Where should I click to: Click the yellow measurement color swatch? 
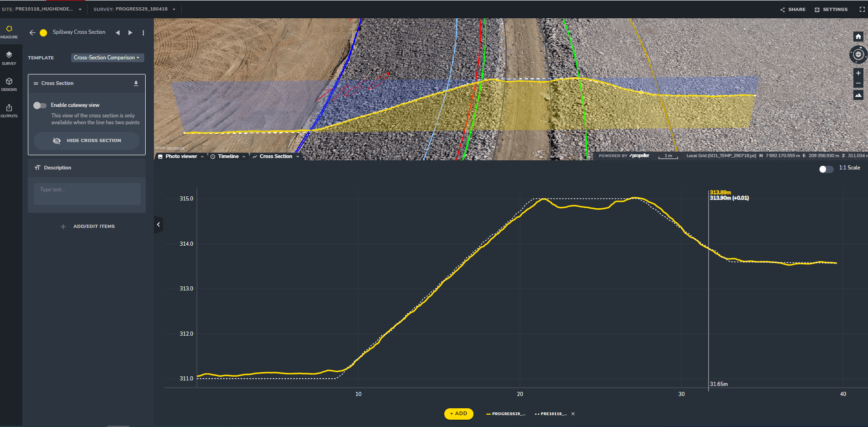coord(43,33)
